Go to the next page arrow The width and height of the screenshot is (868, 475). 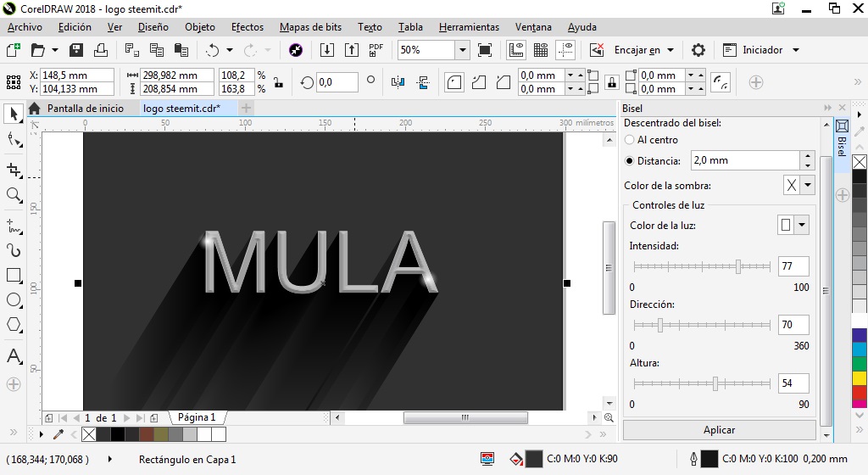[x=127, y=418]
